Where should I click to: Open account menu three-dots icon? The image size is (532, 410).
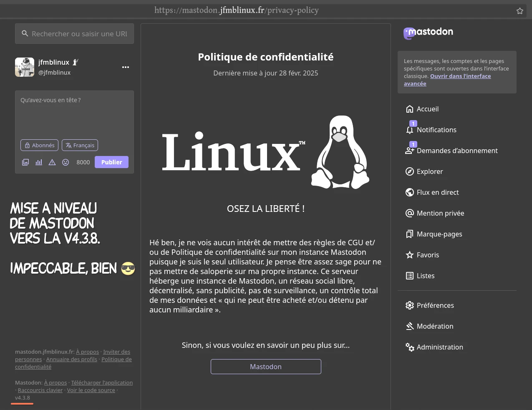[126, 67]
